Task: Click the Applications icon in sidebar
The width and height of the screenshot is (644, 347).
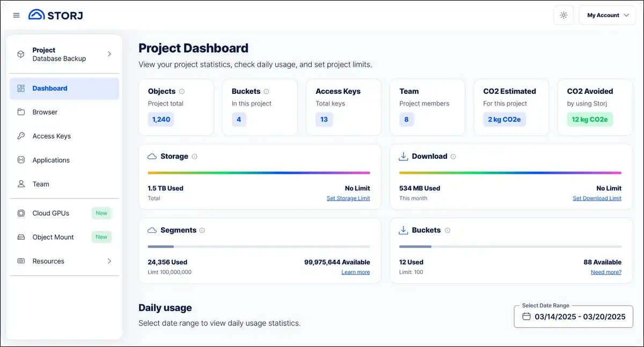Action: click(21, 160)
